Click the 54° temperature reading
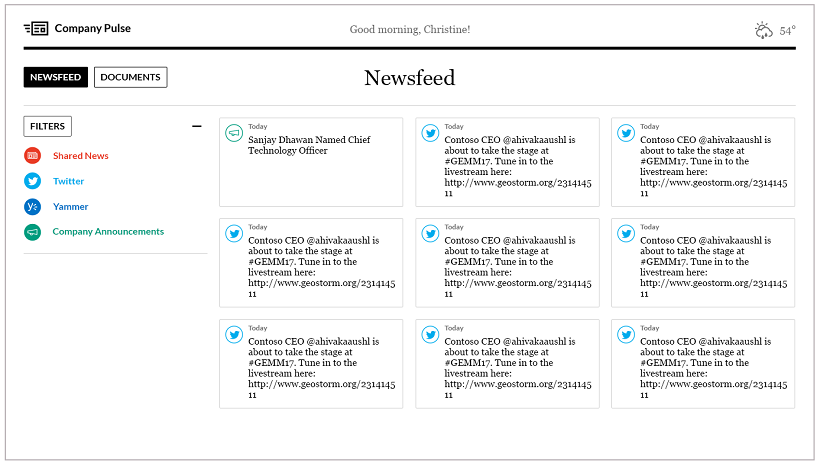 tap(788, 31)
